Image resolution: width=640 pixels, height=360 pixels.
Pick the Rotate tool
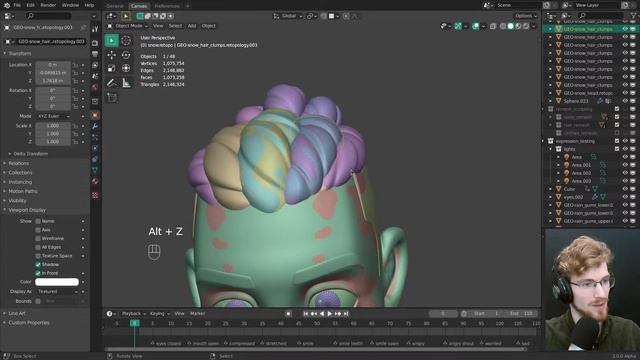(x=126, y=55)
